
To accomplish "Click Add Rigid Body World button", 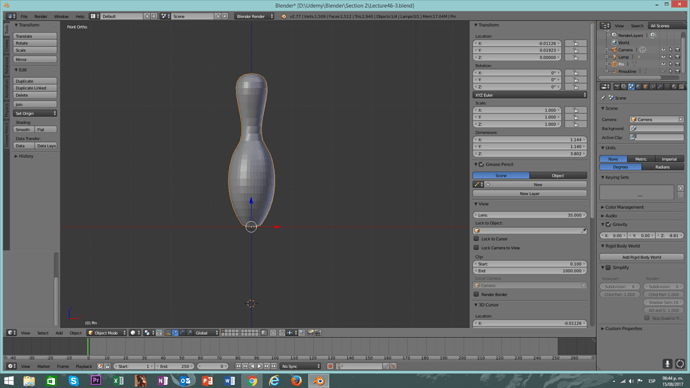I will (642, 257).
